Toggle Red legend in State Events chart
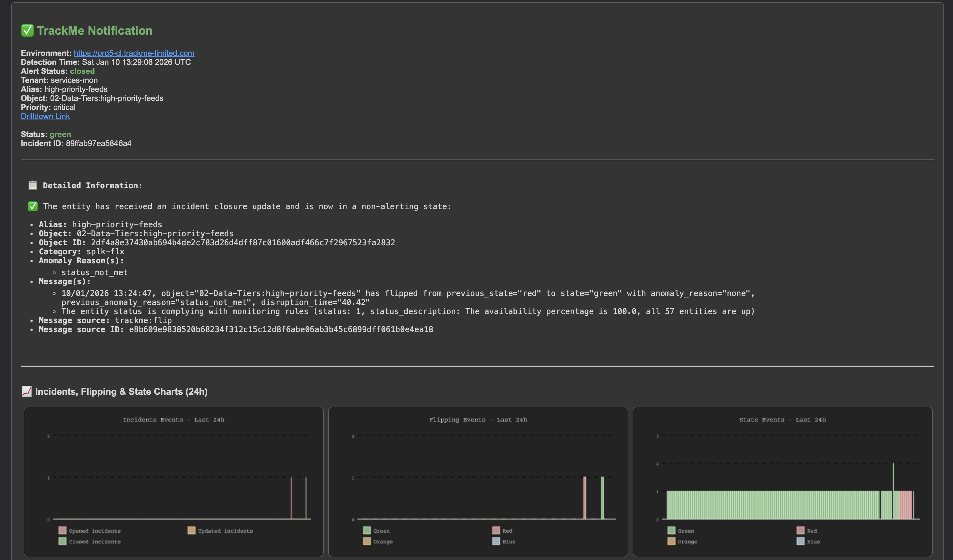 [800, 530]
